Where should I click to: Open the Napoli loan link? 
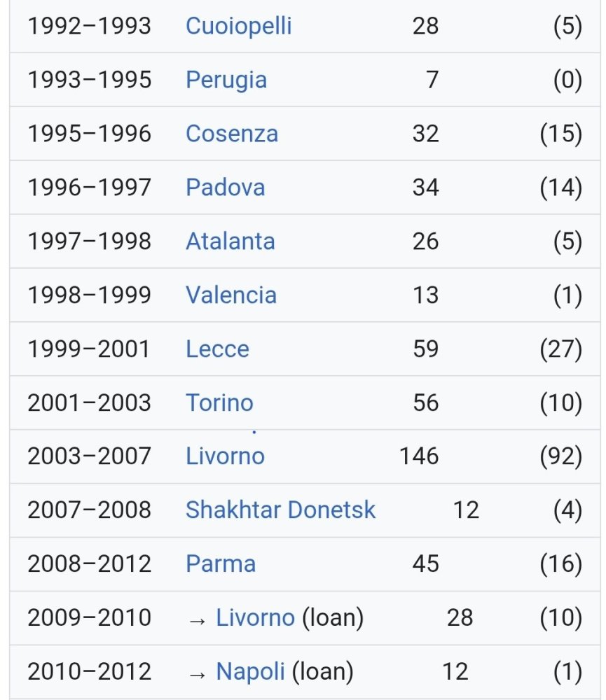click(x=250, y=671)
